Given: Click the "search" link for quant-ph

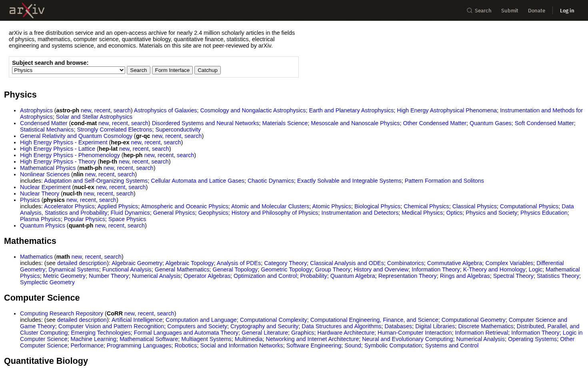Looking at the screenshot, I should pyautogui.click(x=136, y=225).
